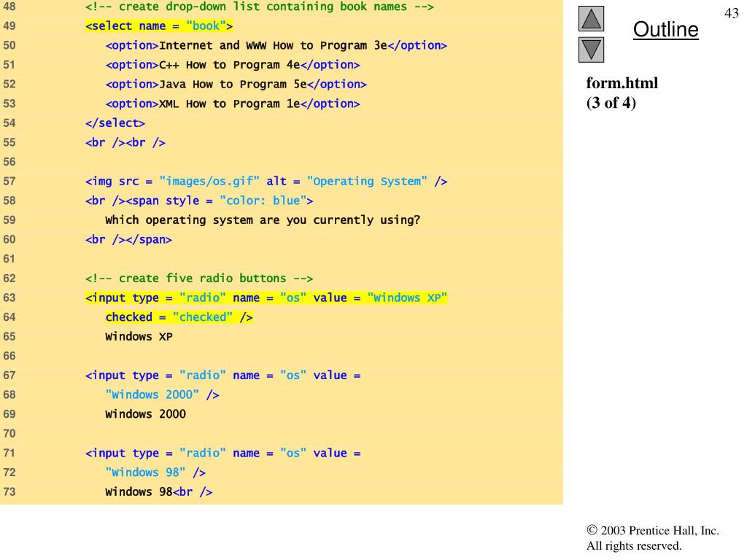The height and width of the screenshot is (560, 747).
Task: Click the highlighted select name book line
Action: pyautogui.click(x=159, y=26)
